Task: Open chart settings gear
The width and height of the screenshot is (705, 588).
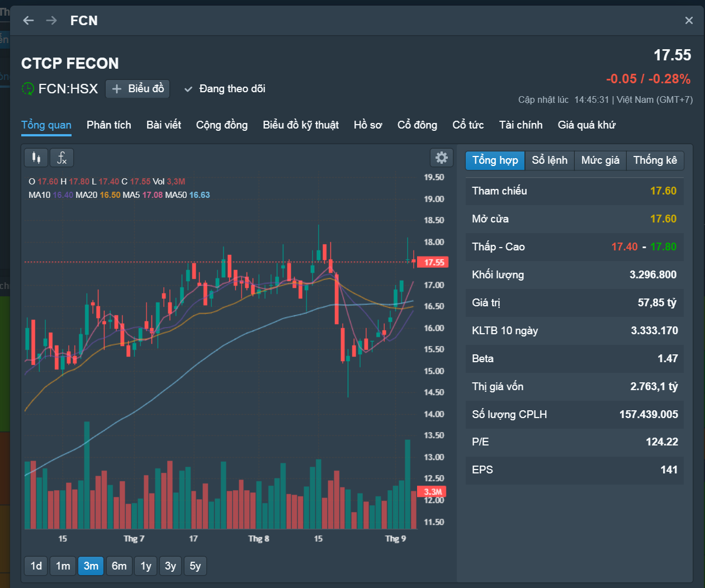Action: coord(441,158)
